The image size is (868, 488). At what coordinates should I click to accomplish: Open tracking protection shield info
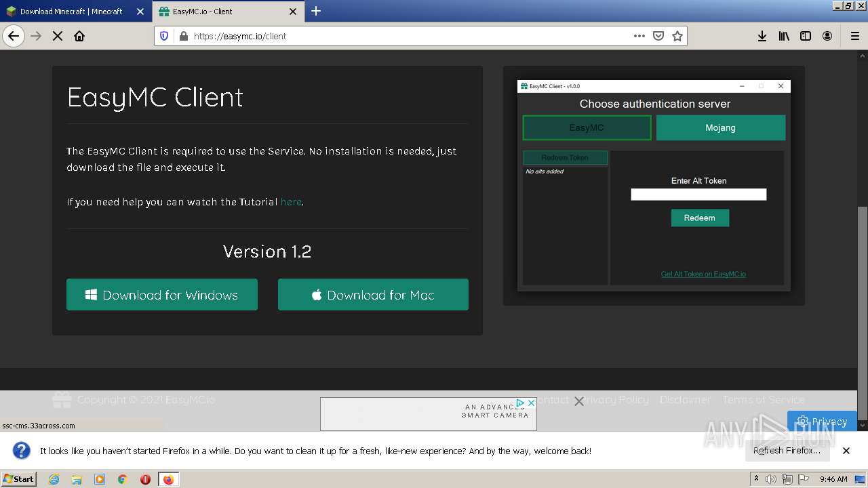(x=164, y=36)
